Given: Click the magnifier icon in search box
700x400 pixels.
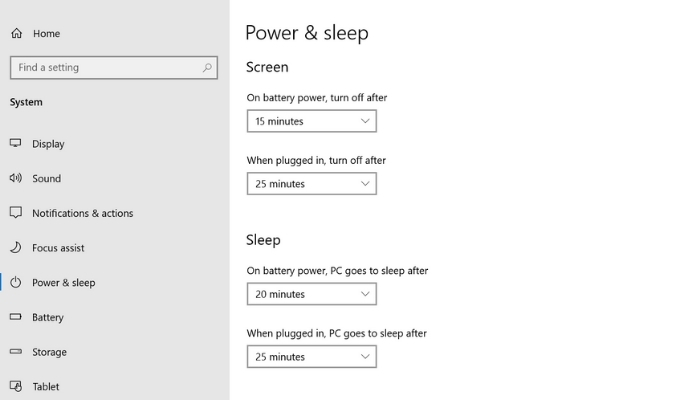Looking at the screenshot, I should [x=207, y=68].
